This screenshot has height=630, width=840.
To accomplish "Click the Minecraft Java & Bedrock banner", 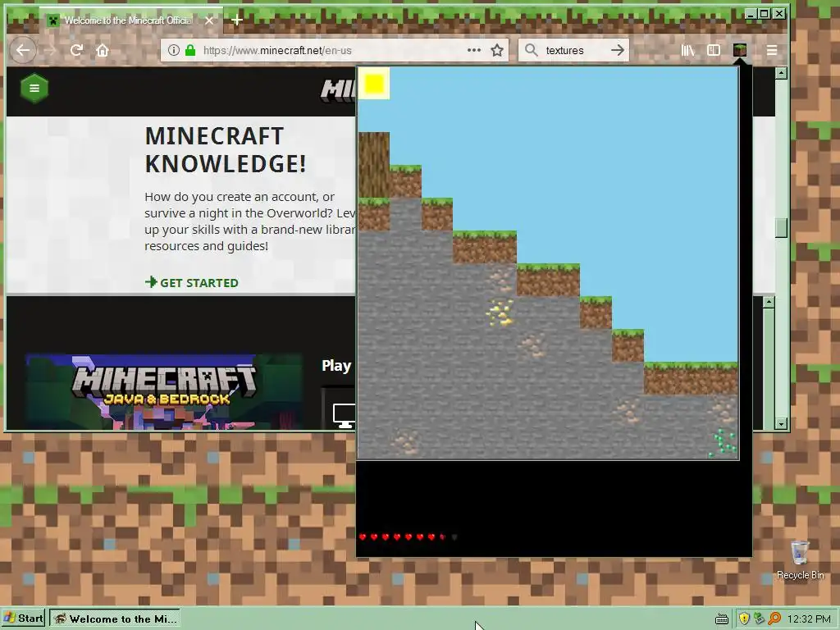I will 164,391.
